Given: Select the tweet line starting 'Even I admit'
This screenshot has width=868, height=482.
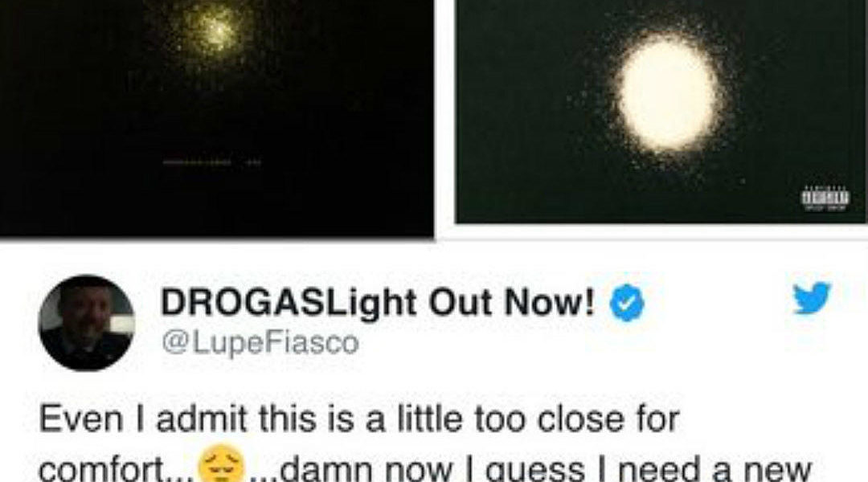Looking at the screenshot, I should coord(358,419).
